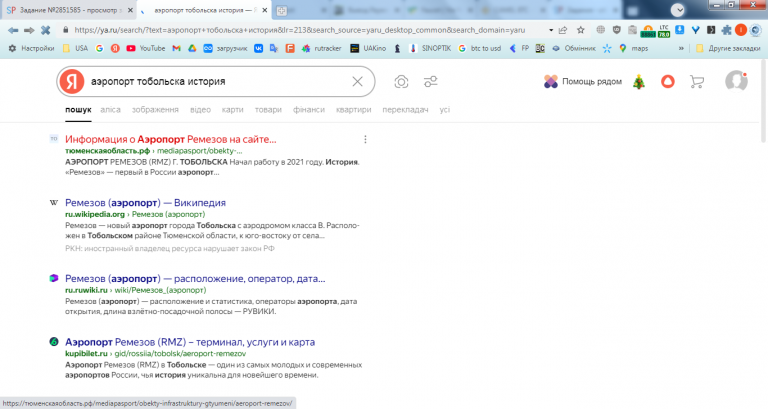The image size is (768, 409).
Task: Click the share icon in the address bar
Action: click(563, 30)
